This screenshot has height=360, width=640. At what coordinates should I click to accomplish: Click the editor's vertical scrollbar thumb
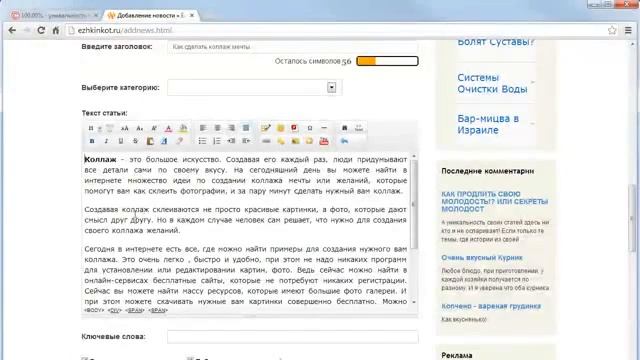[414, 204]
